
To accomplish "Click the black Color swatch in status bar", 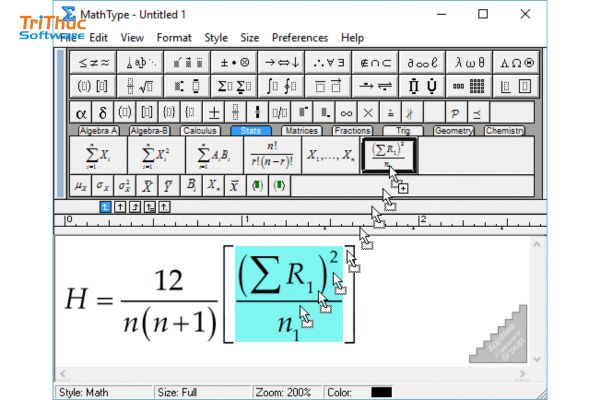I will pos(381,392).
